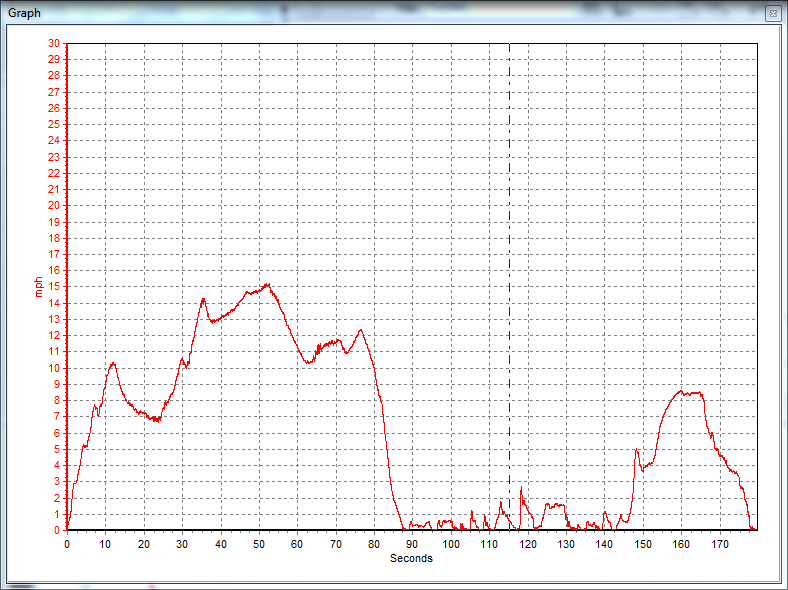
Task: Click the 20 label on the mph axis
Action: (x=54, y=206)
